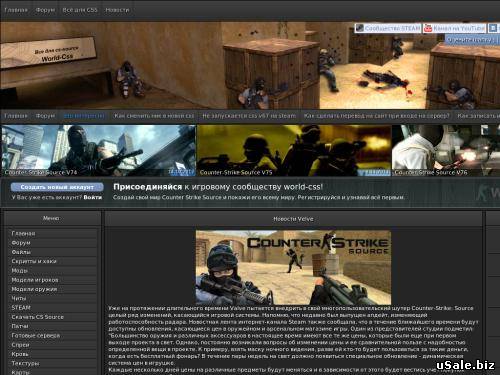Open the YouTube channel icon link
The width and height of the screenshot is (500, 375).
[428, 28]
